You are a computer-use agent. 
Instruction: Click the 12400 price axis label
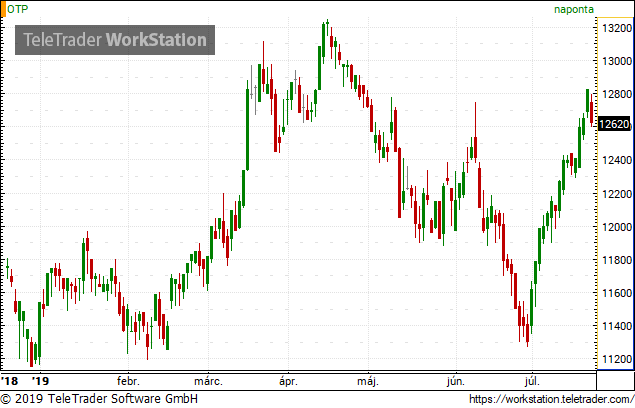tap(617, 160)
